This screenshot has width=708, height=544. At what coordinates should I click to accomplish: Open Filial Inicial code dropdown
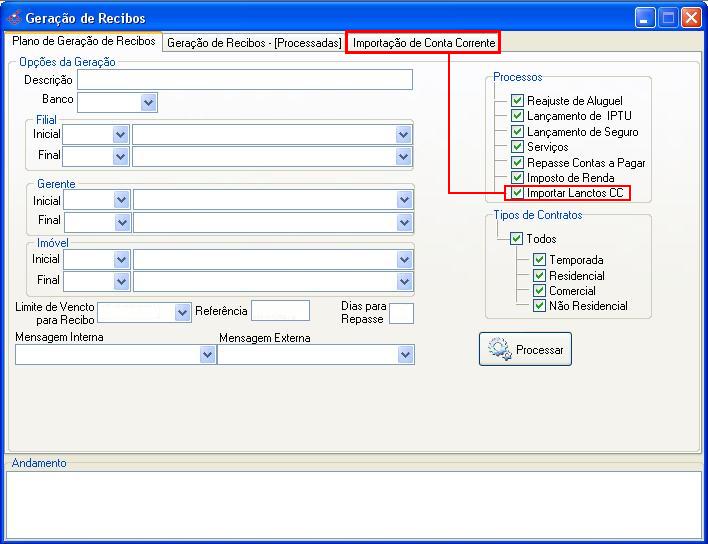(121, 134)
